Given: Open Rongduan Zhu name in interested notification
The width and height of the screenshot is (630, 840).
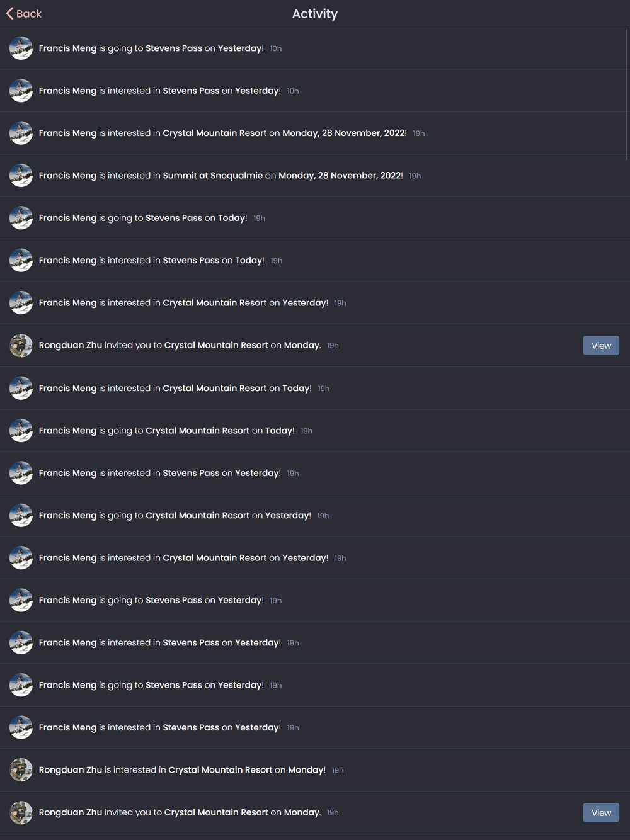Looking at the screenshot, I should pos(70,770).
